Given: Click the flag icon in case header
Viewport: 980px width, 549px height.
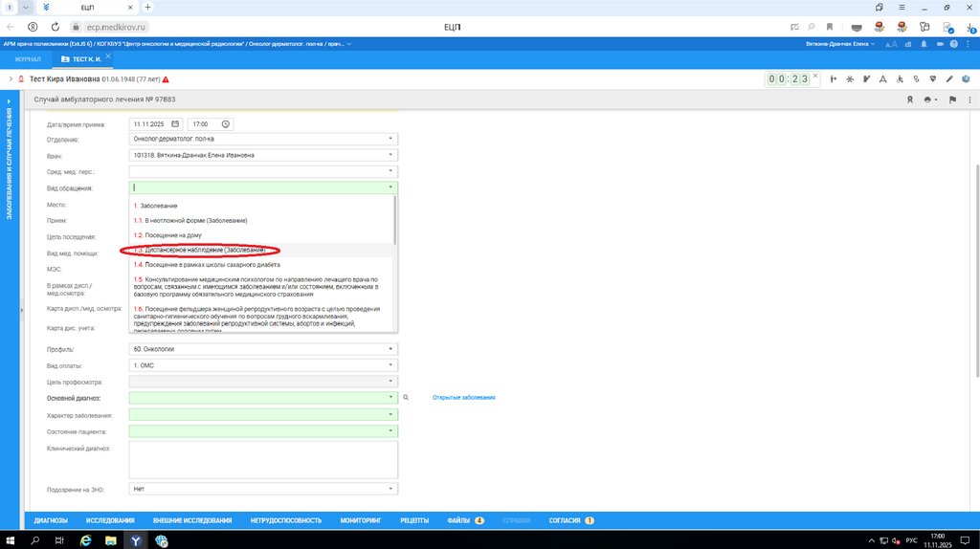Looking at the screenshot, I should coord(952,99).
